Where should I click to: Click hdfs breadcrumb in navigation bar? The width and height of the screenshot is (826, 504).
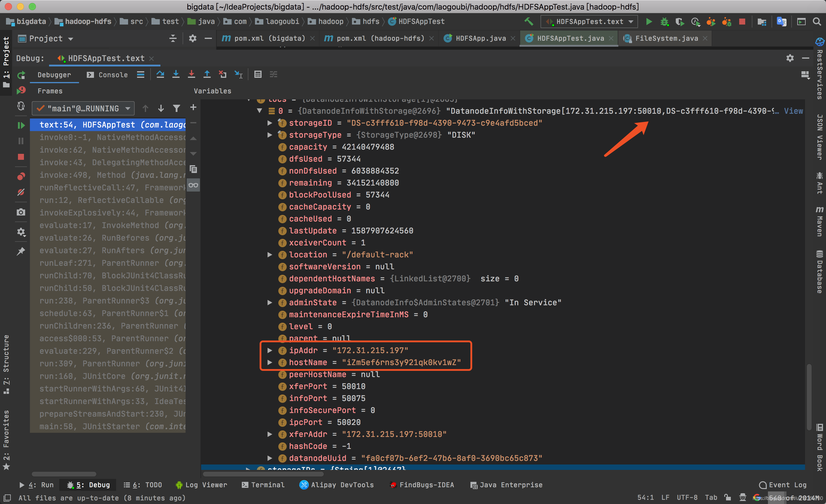point(366,22)
